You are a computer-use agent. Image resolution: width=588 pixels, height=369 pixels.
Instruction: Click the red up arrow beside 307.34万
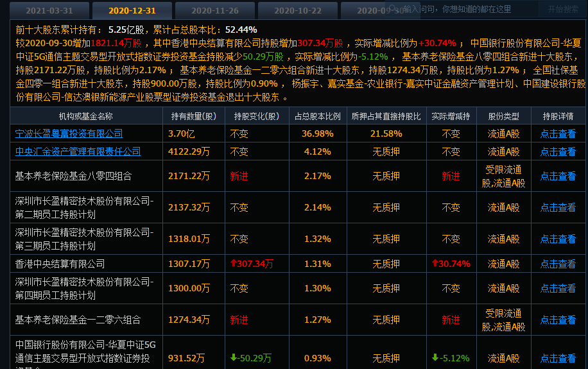[233, 263]
